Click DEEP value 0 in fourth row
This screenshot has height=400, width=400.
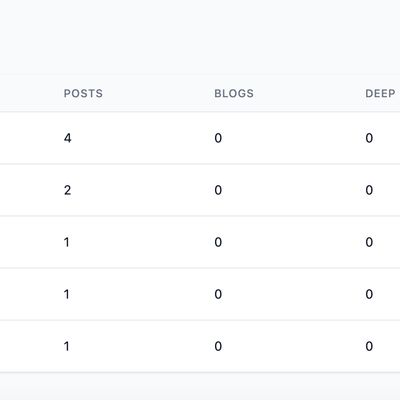pos(369,294)
